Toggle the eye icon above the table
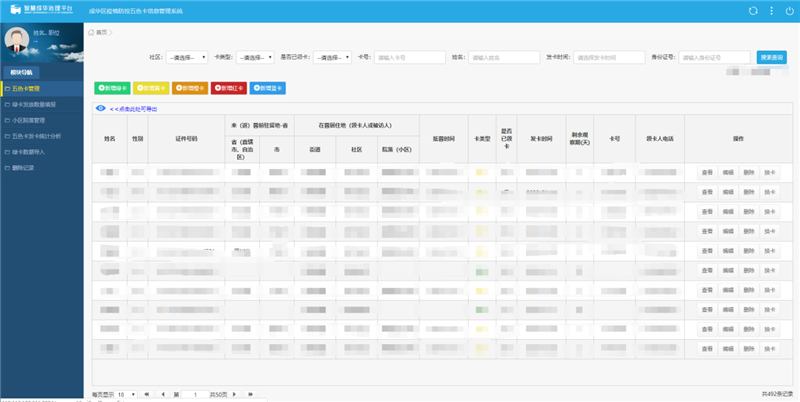The width and height of the screenshot is (800, 402). coord(100,108)
